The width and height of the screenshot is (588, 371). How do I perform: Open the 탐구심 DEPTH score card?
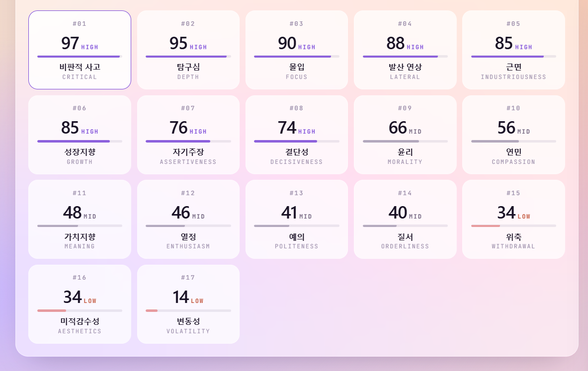(188, 50)
